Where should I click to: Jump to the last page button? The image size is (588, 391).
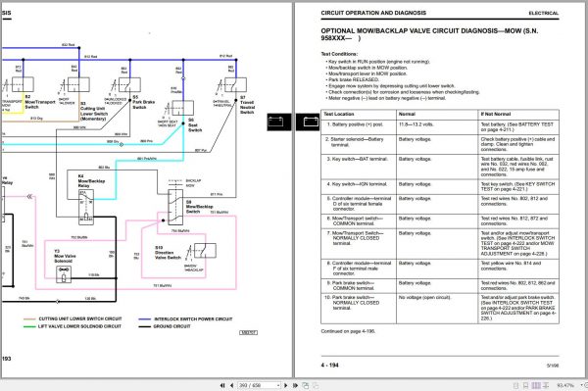[x=295, y=385]
